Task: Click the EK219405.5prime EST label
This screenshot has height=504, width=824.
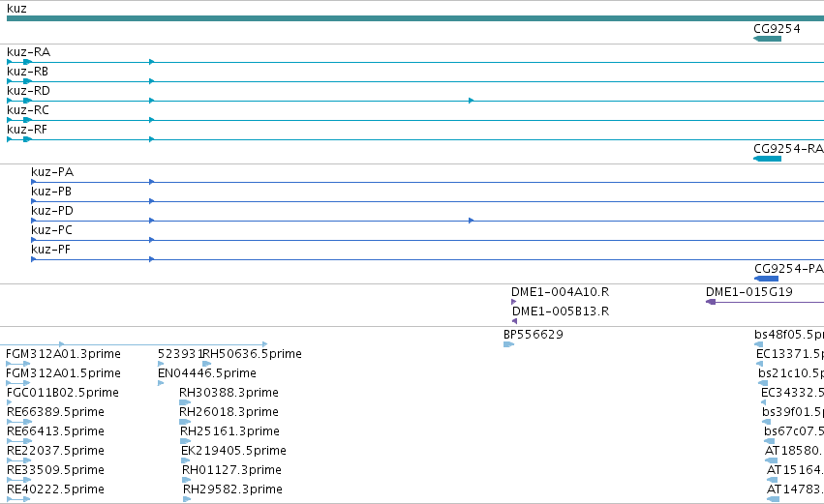Action: pyautogui.click(x=234, y=451)
